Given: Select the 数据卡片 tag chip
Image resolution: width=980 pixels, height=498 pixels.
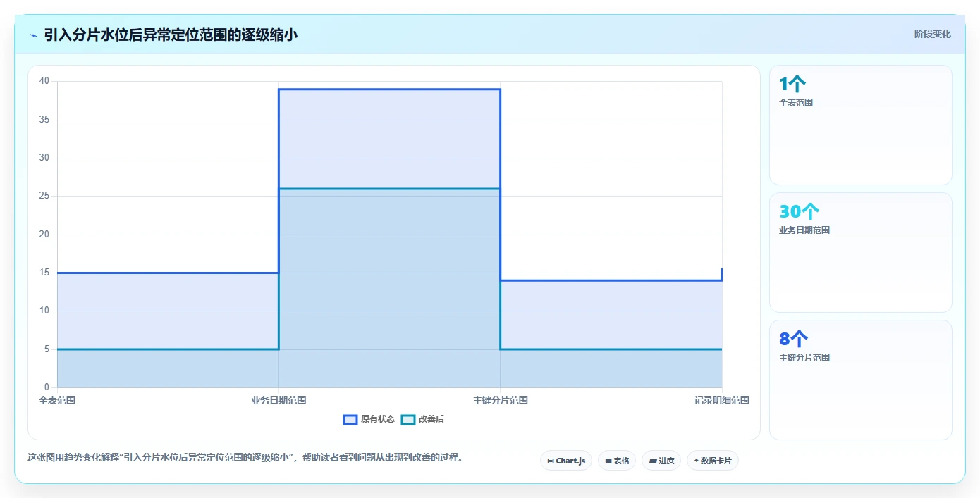Looking at the screenshot, I should tap(713, 461).
